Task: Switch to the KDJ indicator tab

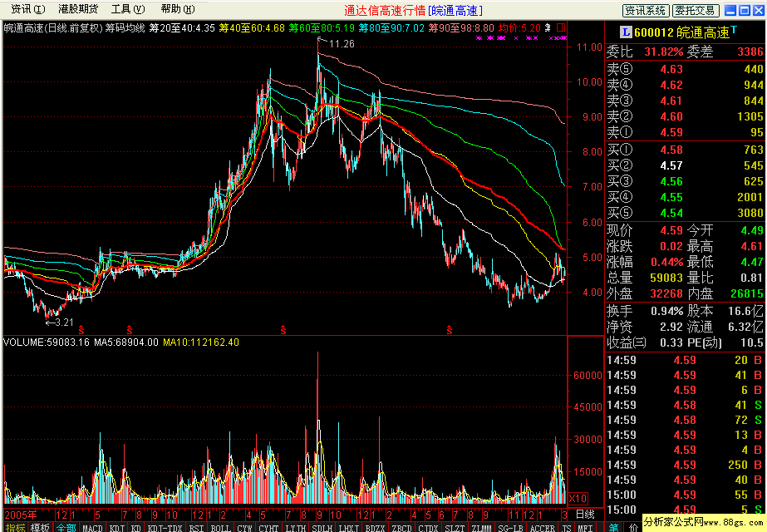Action: point(117,528)
